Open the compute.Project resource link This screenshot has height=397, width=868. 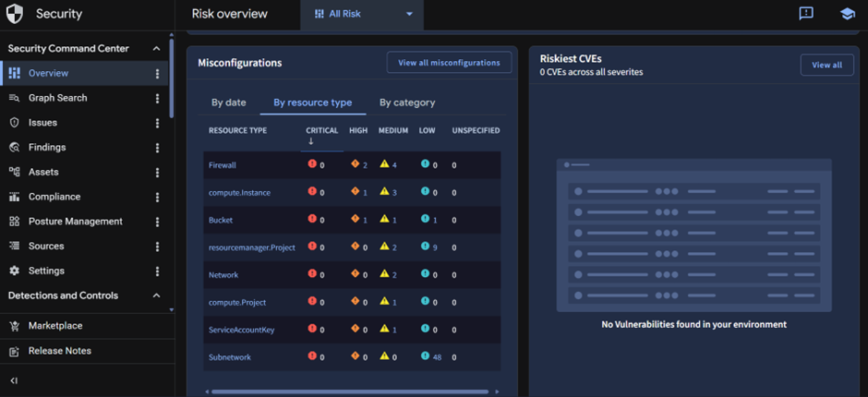[x=237, y=302]
